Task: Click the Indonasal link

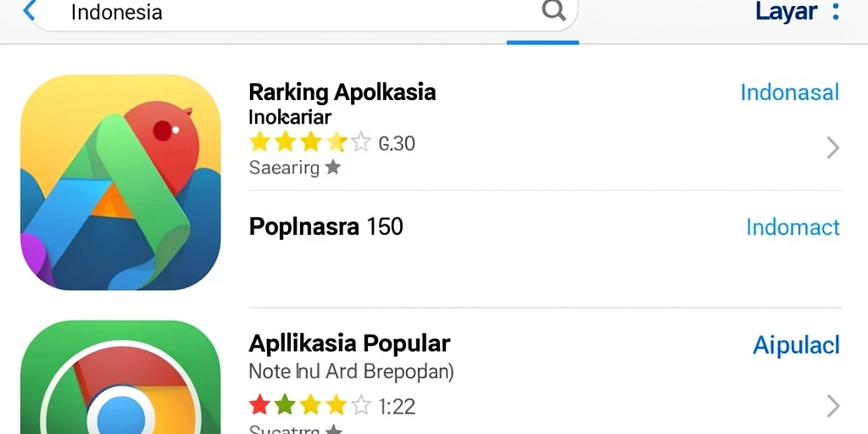Action: 790,92
